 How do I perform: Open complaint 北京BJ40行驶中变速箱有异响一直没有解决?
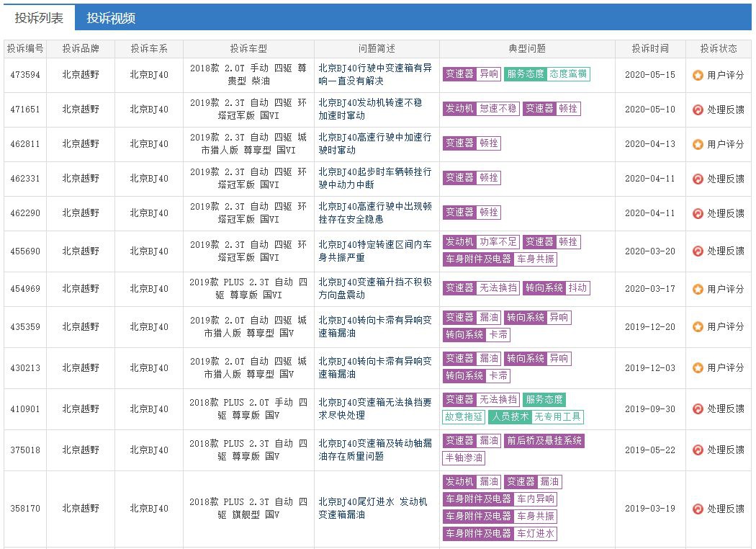coord(376,74)
